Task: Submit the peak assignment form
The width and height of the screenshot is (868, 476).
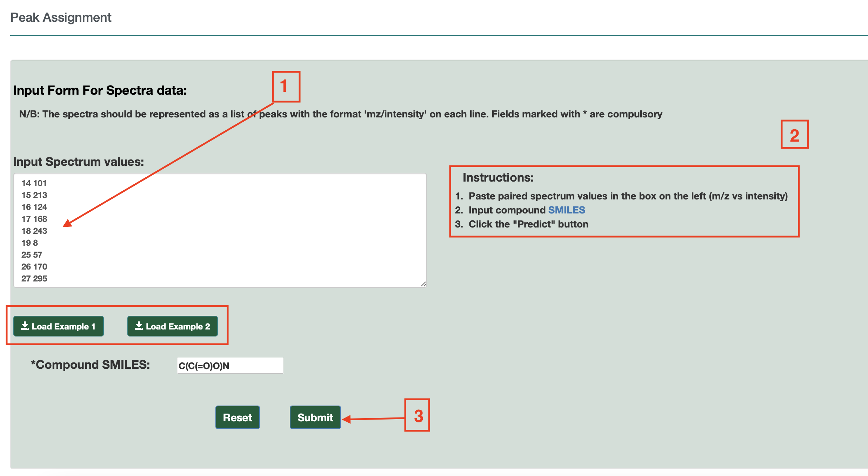Action: pyautogui.click(x=315, y=417)
